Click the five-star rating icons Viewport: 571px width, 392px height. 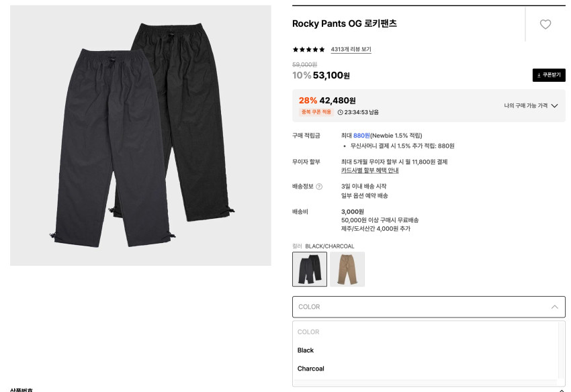[x=309, y=50]
